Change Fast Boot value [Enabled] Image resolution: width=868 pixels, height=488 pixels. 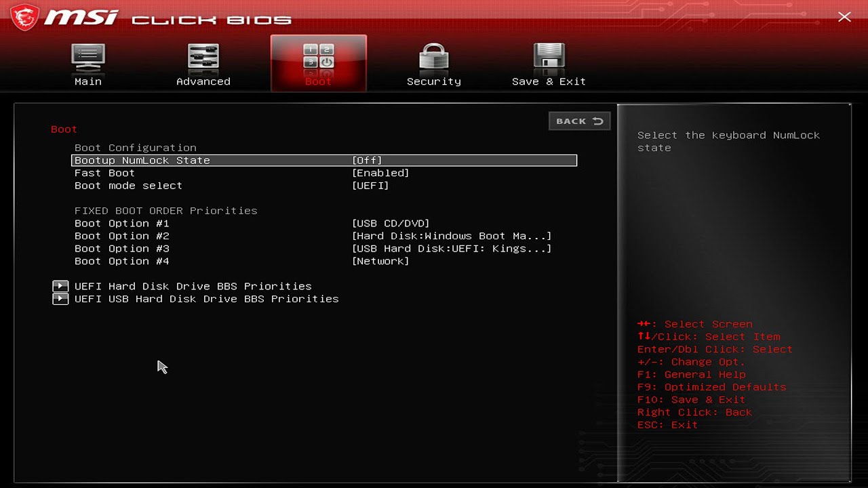point(380,173)
